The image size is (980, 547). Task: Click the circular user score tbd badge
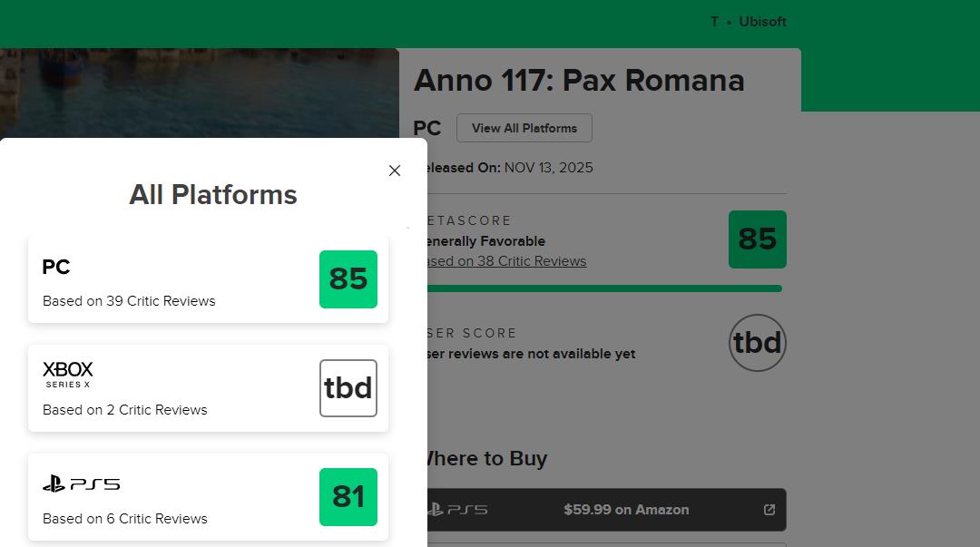tap(758, 343)
